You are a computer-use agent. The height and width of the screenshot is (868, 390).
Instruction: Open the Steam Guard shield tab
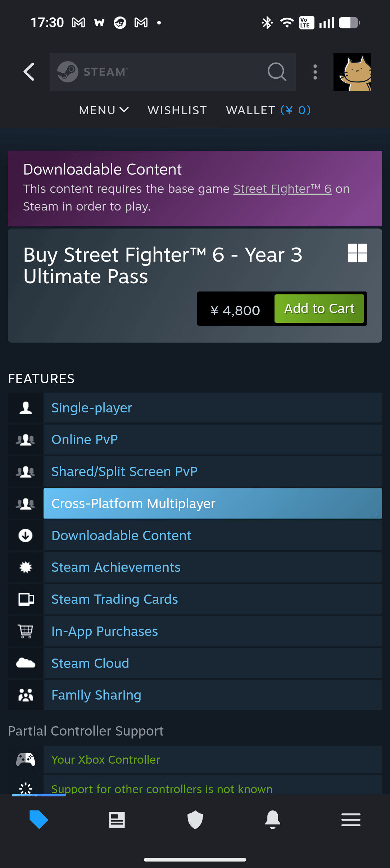[x=195, y=820]
